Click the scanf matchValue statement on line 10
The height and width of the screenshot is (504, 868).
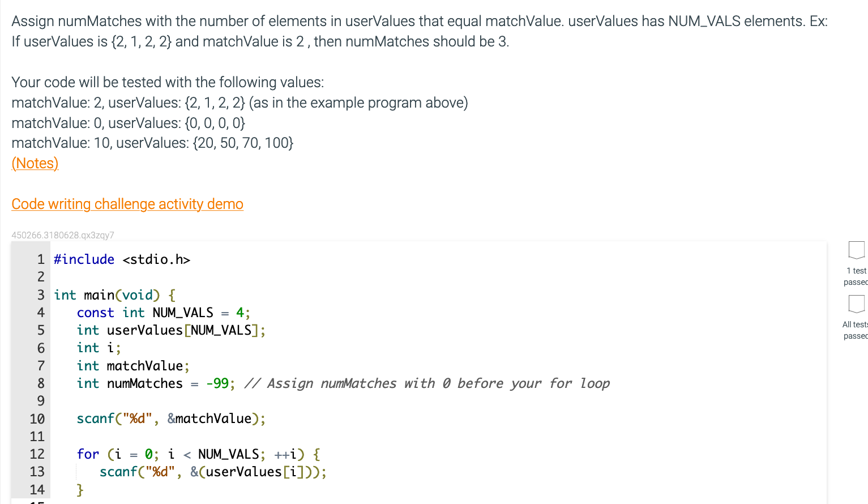click(x=170, y=418)
